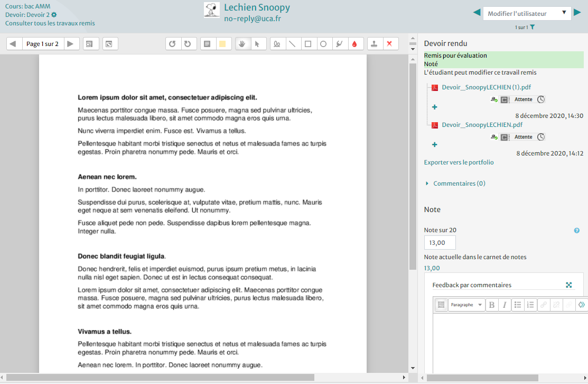The image size is (588, 384).
Task: Rotate the page clockwise
Action: pos(187,44)
